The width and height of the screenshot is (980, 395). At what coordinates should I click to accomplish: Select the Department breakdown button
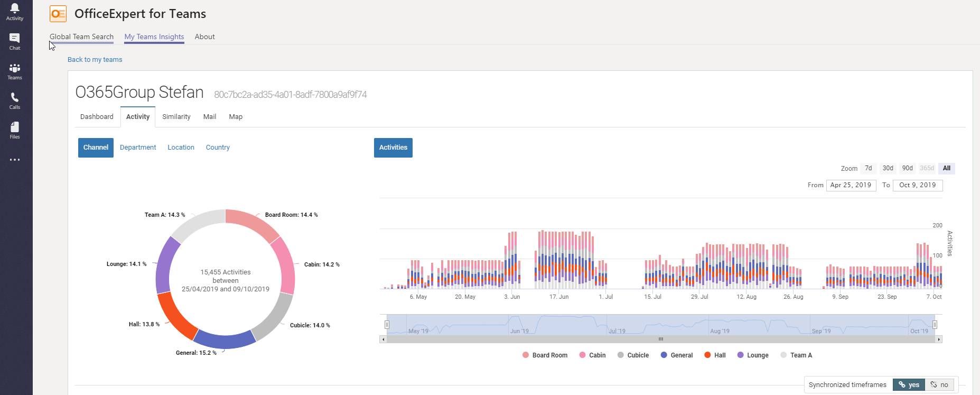coord(138,148)
